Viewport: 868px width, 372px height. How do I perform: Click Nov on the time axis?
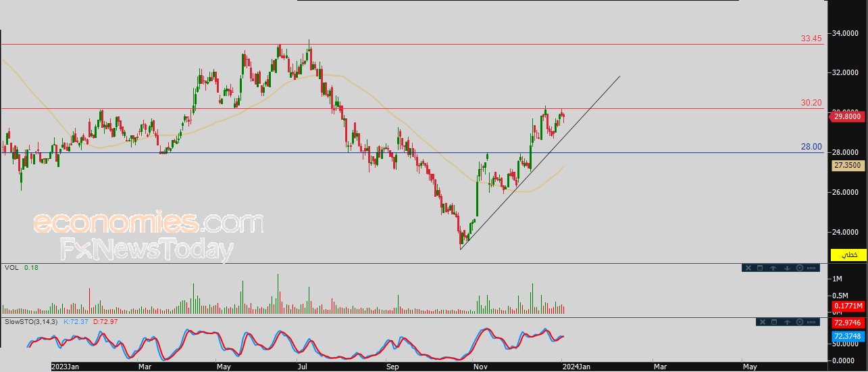(482, 367)
